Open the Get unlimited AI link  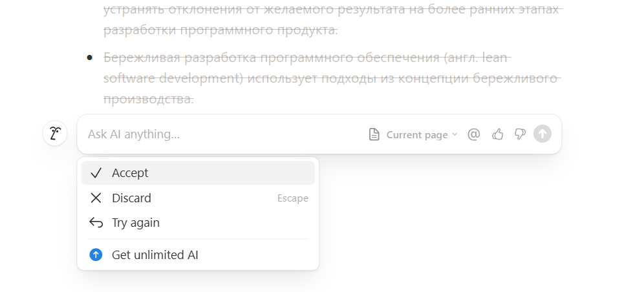coord(155,255)
